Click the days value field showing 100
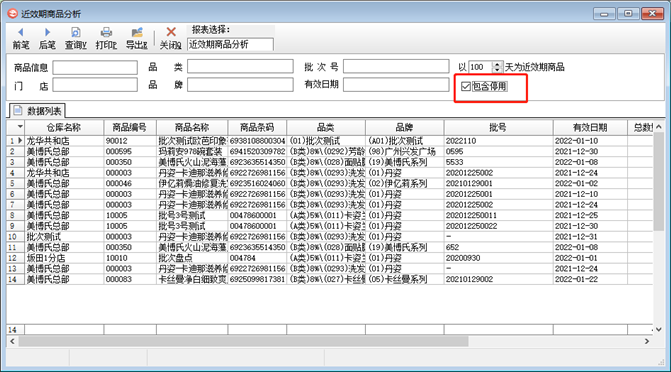The height and width of the screenshot is (372, 671). [481, 67]
